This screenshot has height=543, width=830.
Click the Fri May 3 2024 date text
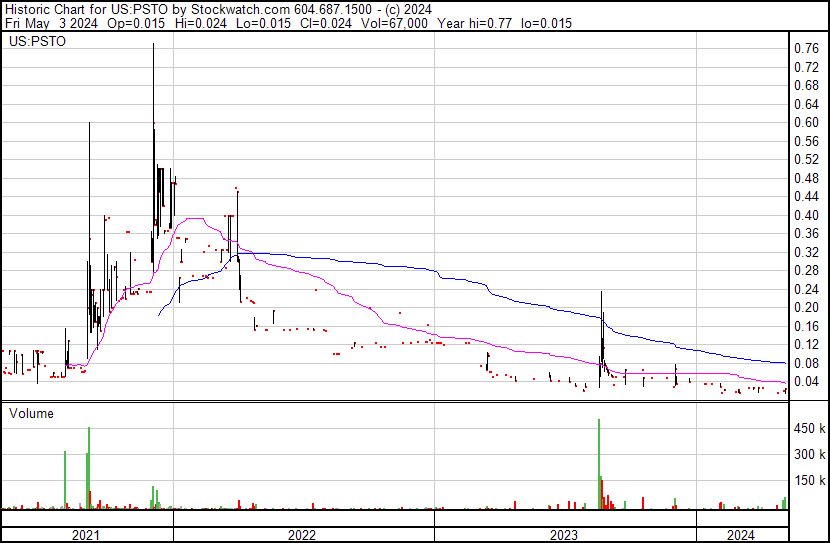[x=51, y=23]
